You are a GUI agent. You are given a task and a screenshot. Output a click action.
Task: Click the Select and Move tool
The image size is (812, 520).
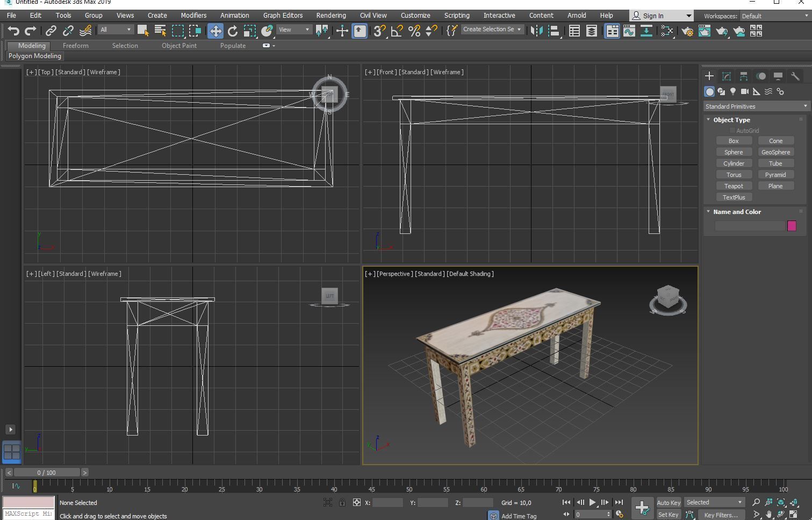tap(215, 31)
